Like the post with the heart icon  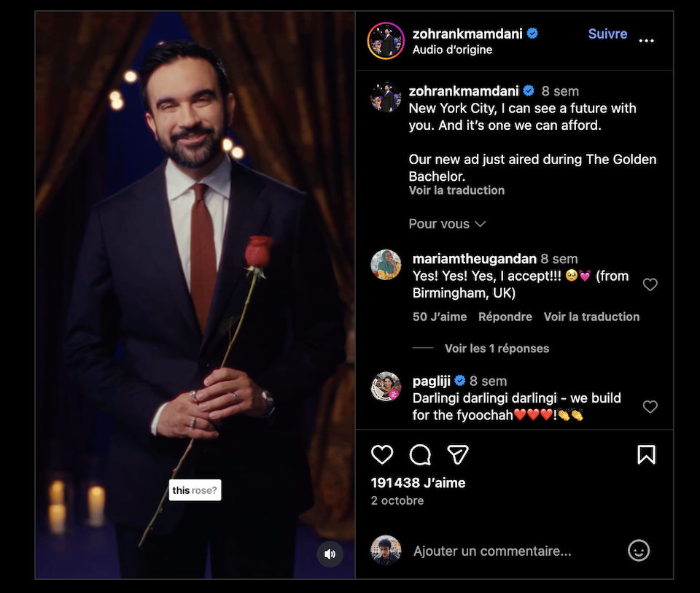[x=382, y=455]
